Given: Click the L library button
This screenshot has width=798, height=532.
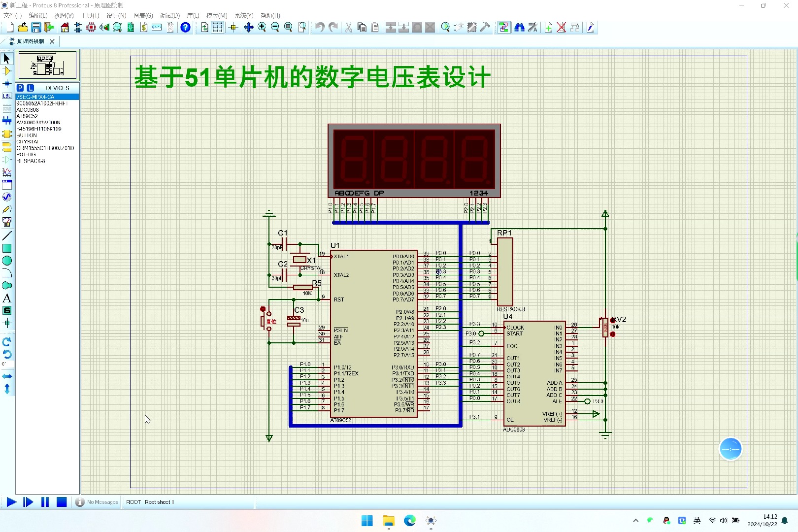Looking at the screenshot, I should 30,87.
